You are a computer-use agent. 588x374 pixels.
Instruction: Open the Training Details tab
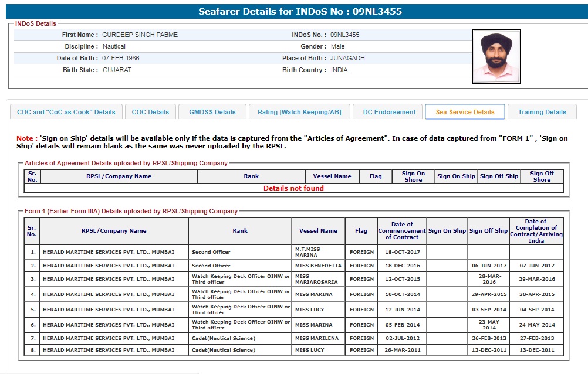pyautogui.click(x=542, y=112)
